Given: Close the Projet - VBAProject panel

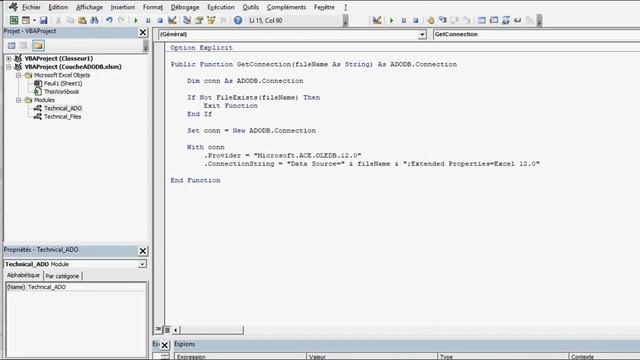Looking at the screenshot, I should (143, 32).
